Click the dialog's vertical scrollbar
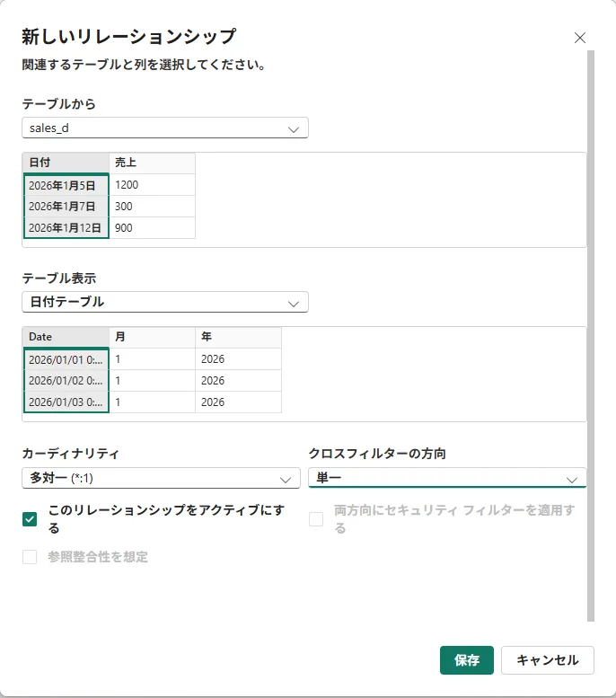The image size is (616, 698). (591, 336)
